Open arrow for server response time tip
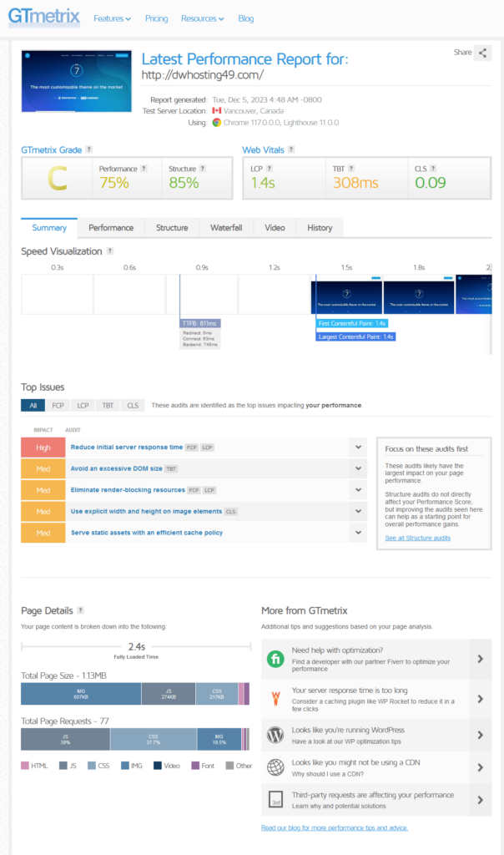The image size is (504, 855). [x=481, y=699]
